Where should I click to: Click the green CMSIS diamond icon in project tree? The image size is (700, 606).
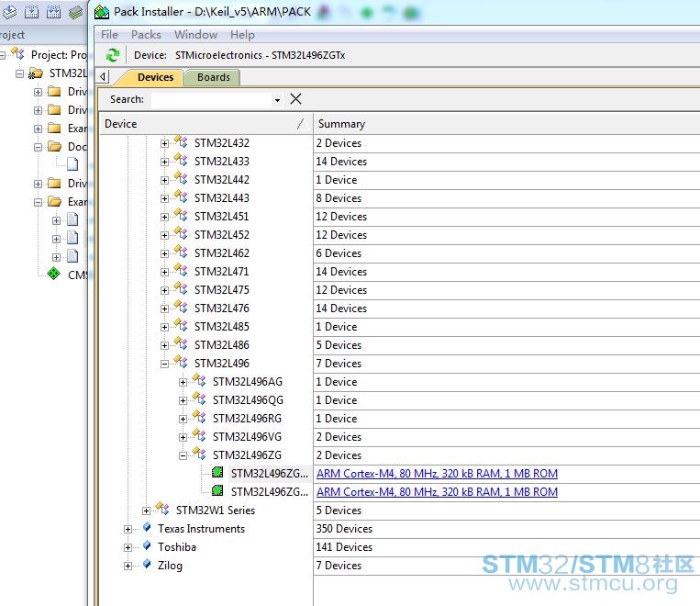click(x=53, y=274)
